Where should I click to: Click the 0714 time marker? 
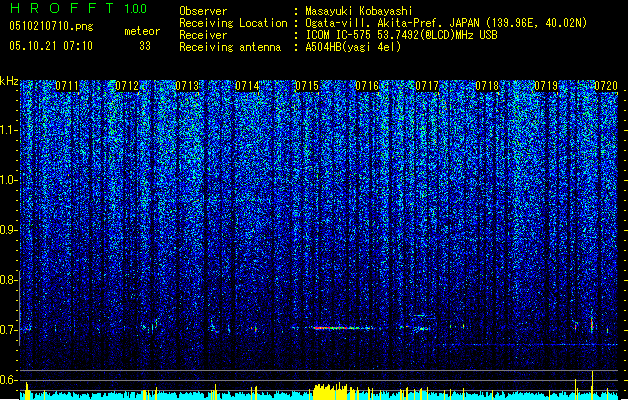247,86
